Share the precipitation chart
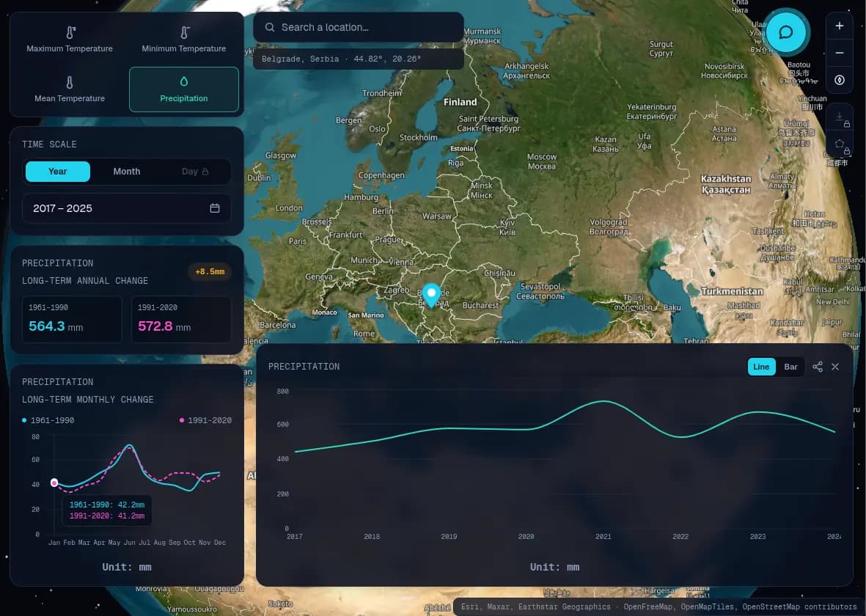This screenshot has height=616, width=866. tap(818, 367)
